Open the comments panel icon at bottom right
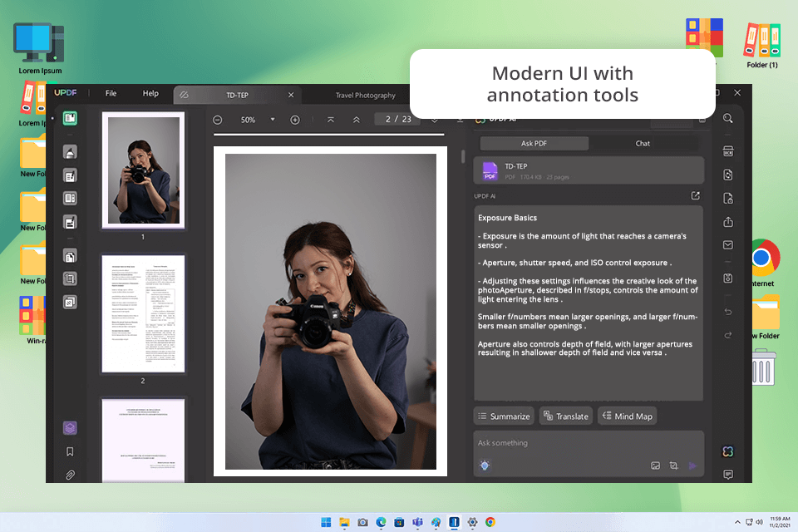 click(x=728, y=475)
